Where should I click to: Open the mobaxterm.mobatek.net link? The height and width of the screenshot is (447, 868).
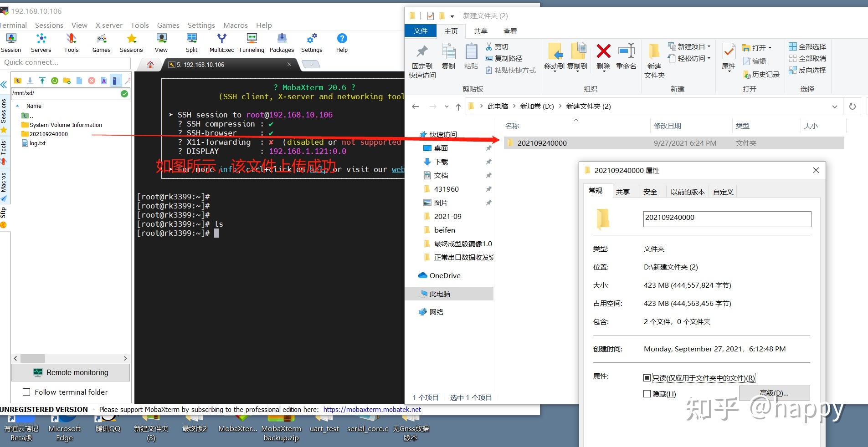(372, 409)
